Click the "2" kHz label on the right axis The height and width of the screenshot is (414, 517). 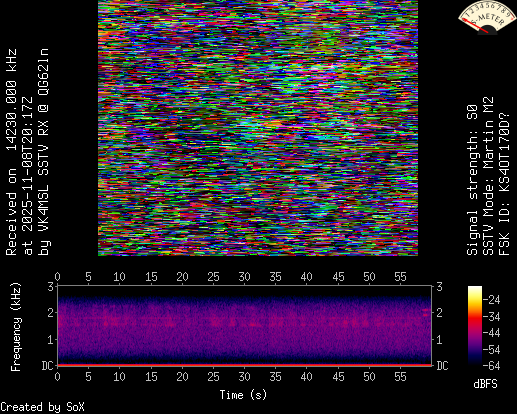[x=439, y=313]
